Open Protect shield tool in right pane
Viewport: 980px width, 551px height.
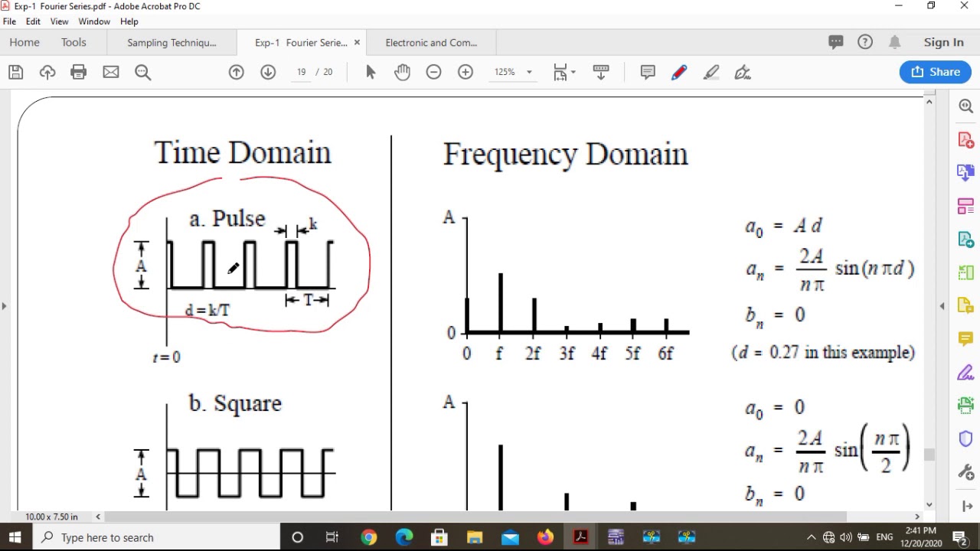tap(965, 439)
